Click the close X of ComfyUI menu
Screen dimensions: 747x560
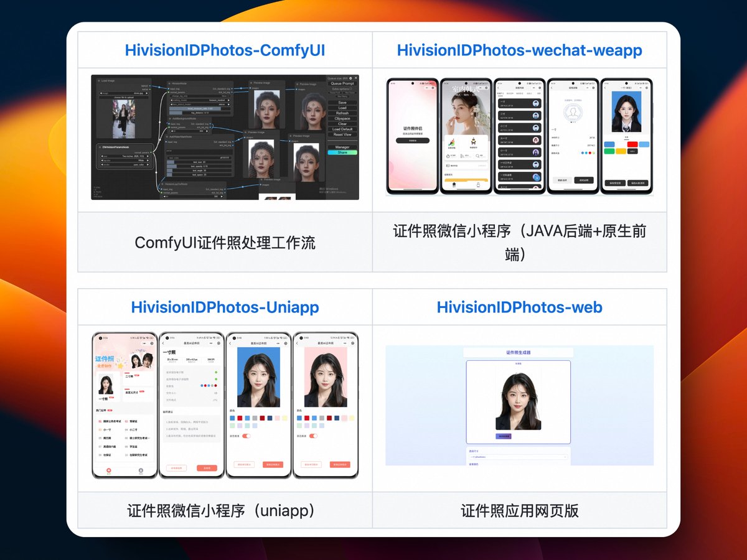(x=356, y=78)
